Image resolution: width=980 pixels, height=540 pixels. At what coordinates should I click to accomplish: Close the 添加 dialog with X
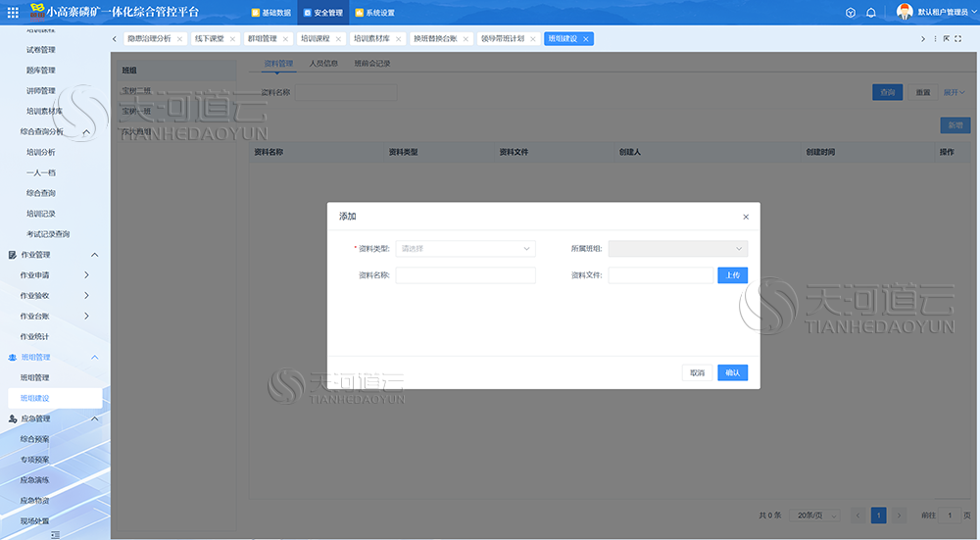click(x=746, y=217)
